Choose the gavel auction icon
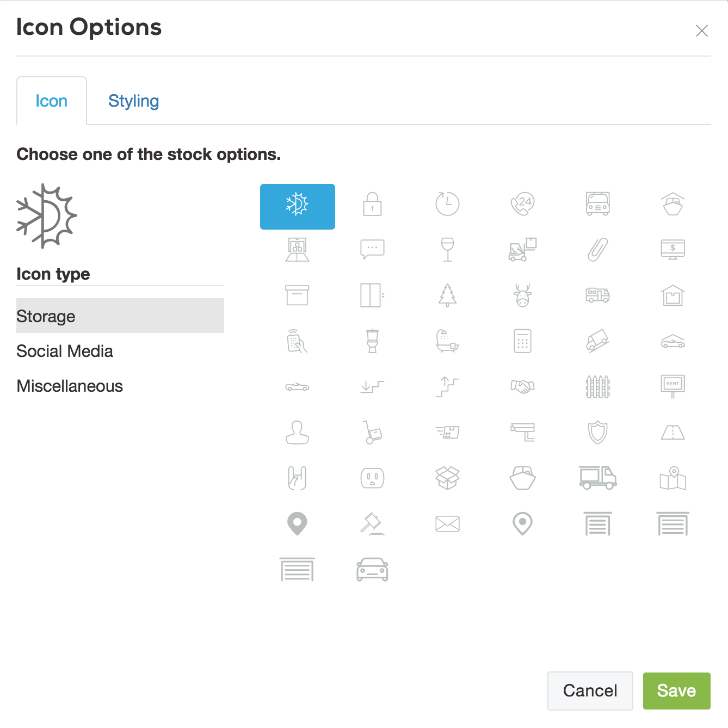 tap(372, 523)
